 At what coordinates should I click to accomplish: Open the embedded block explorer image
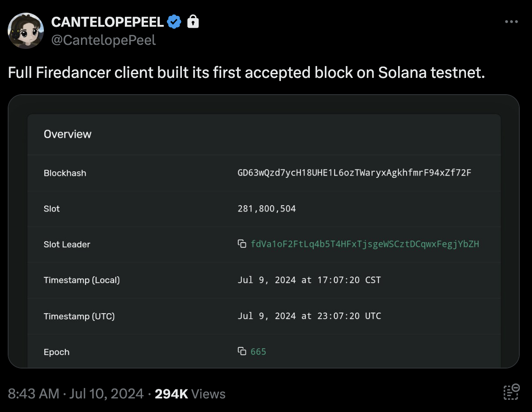(x=264, y=231)
